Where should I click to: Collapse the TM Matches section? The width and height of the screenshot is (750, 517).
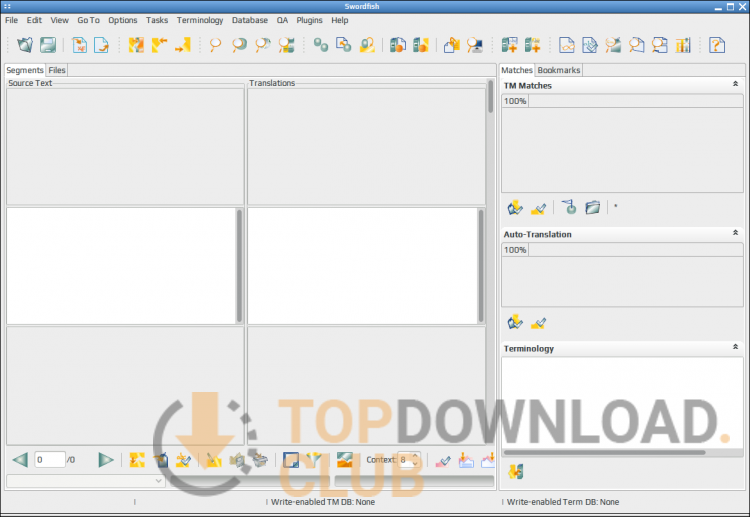tap(735, 84)
